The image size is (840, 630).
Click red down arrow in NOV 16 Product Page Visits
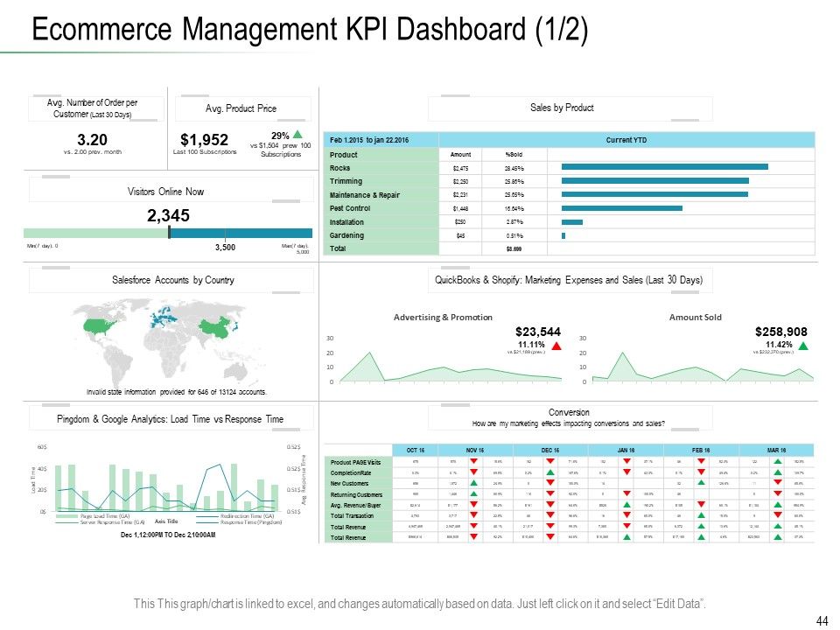click(x=473, y=461)
